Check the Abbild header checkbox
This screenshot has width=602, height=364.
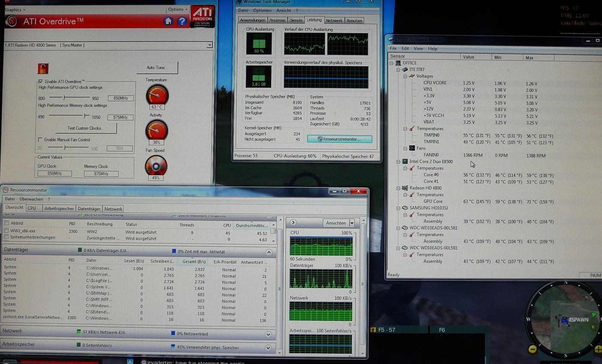pos(6,223)
